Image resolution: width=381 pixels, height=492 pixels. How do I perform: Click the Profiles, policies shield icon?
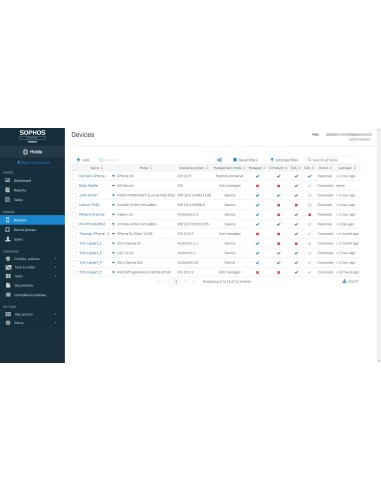tap(8, 259)
